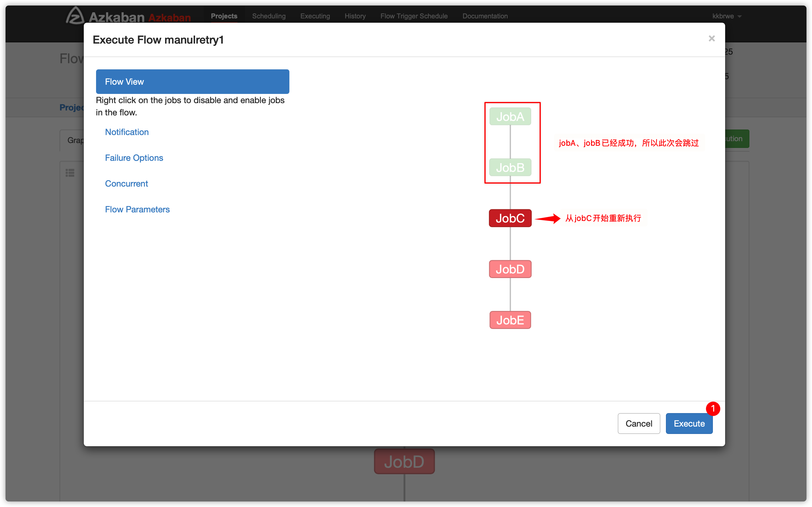Expand the Flow Parameters section
Image resolution: width=812 pixels, height=507 pixels.
click(137, 209)
